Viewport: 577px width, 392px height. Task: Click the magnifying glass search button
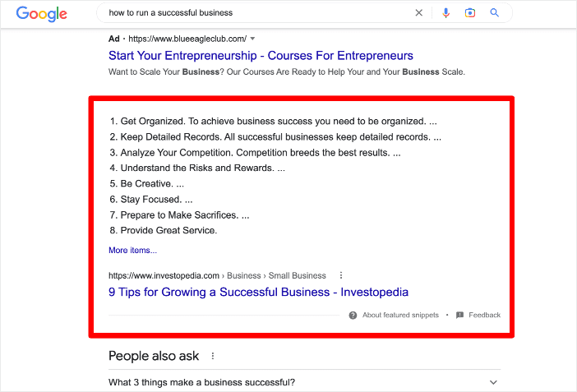(x=494, y=13)
